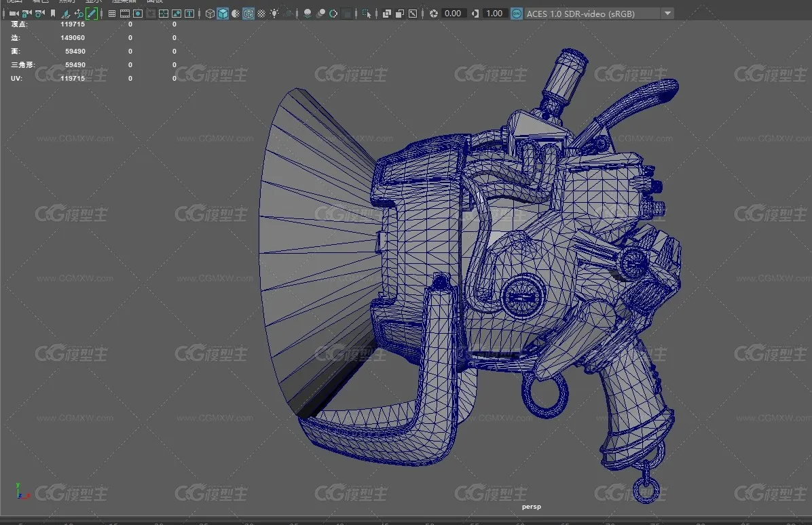Toggle the Motion Blur icon

tap(320, 14)
